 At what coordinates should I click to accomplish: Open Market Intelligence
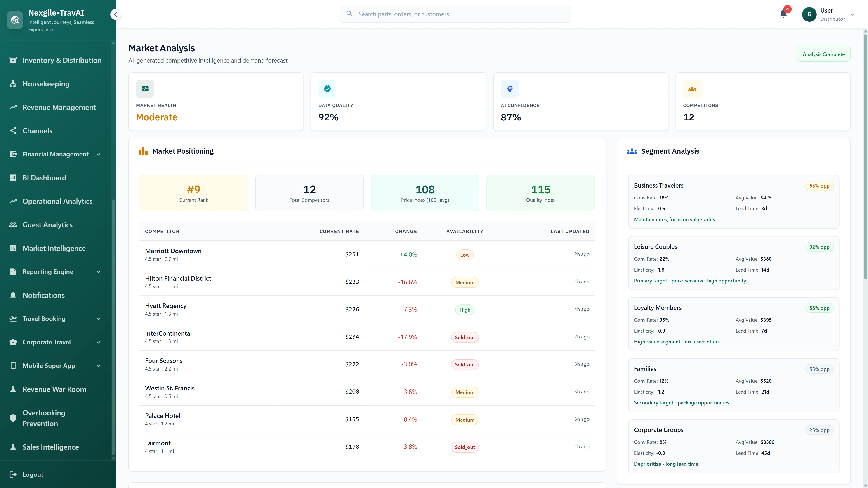click(x=54, y=248)
